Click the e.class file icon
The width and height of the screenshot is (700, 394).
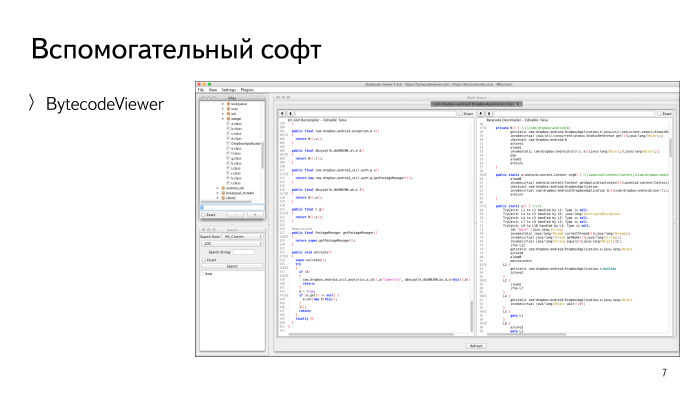(x=228, y=149)
